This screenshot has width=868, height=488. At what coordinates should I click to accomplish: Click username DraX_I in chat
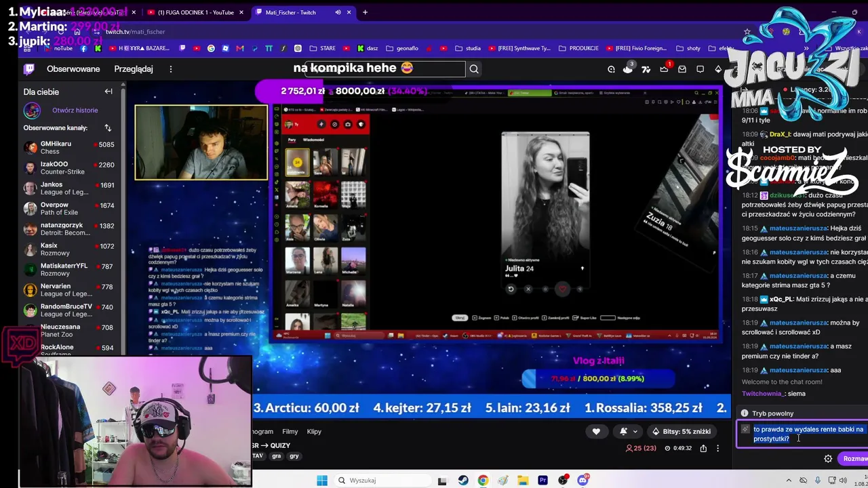[x=781, y=134]
